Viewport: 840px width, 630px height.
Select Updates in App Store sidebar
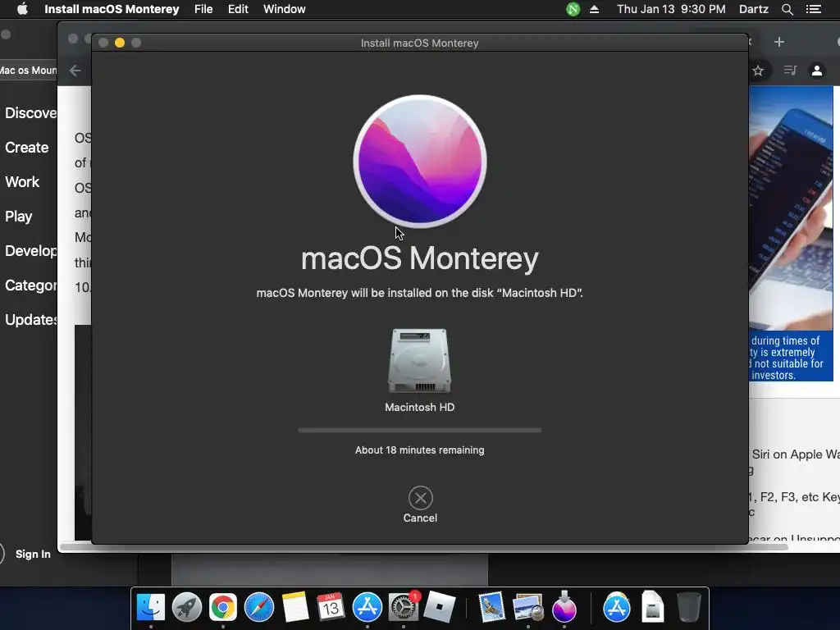30,320
